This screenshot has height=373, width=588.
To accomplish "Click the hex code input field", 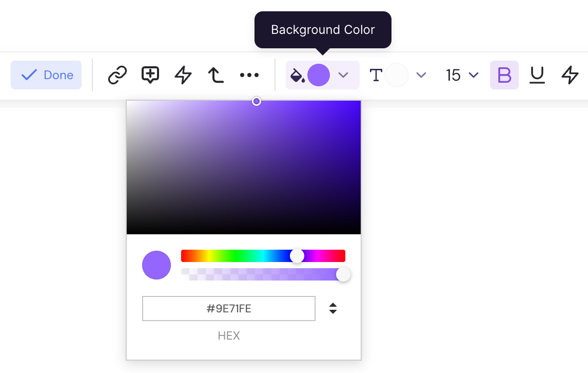I will (229, 308).
